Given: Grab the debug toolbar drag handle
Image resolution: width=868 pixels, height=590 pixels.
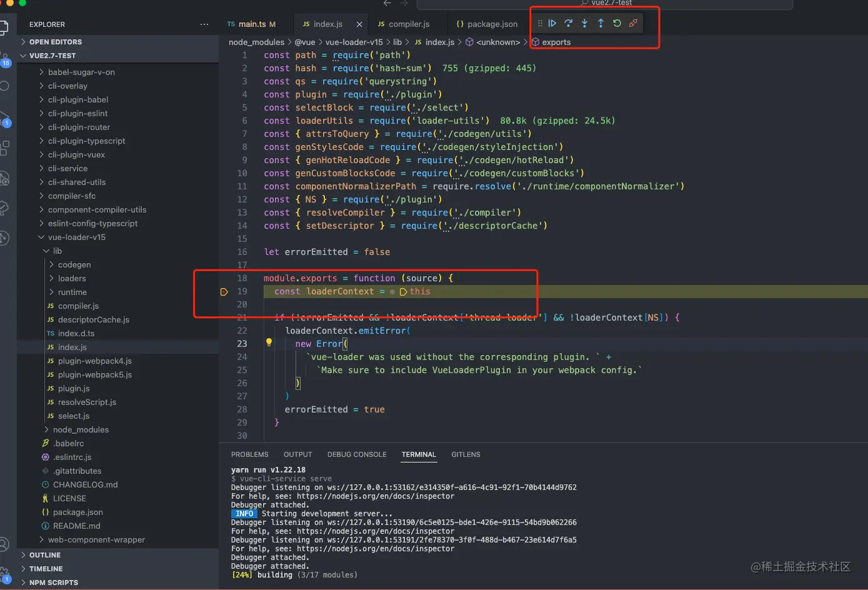Looking at the screenshot, I should tap(540, 23).
